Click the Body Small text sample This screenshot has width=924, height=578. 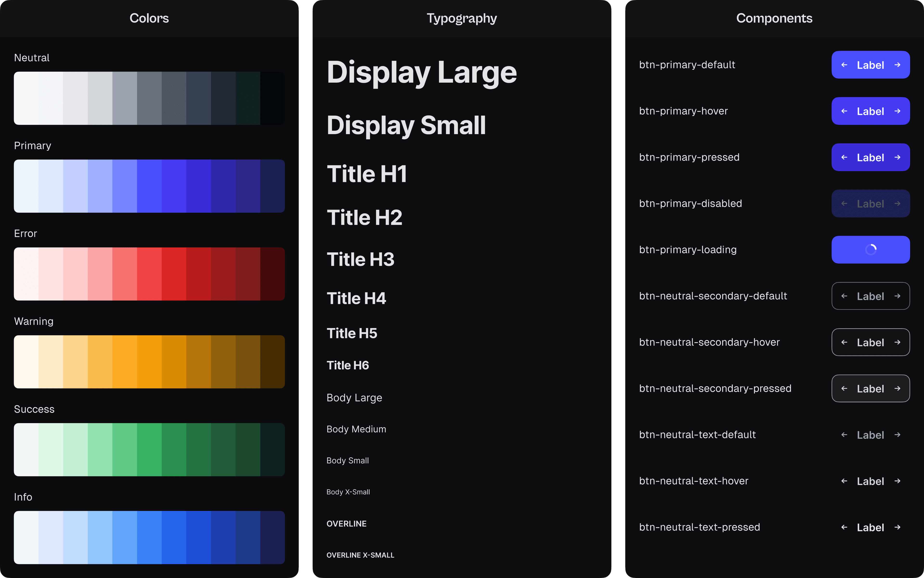[x=347, y=461]
